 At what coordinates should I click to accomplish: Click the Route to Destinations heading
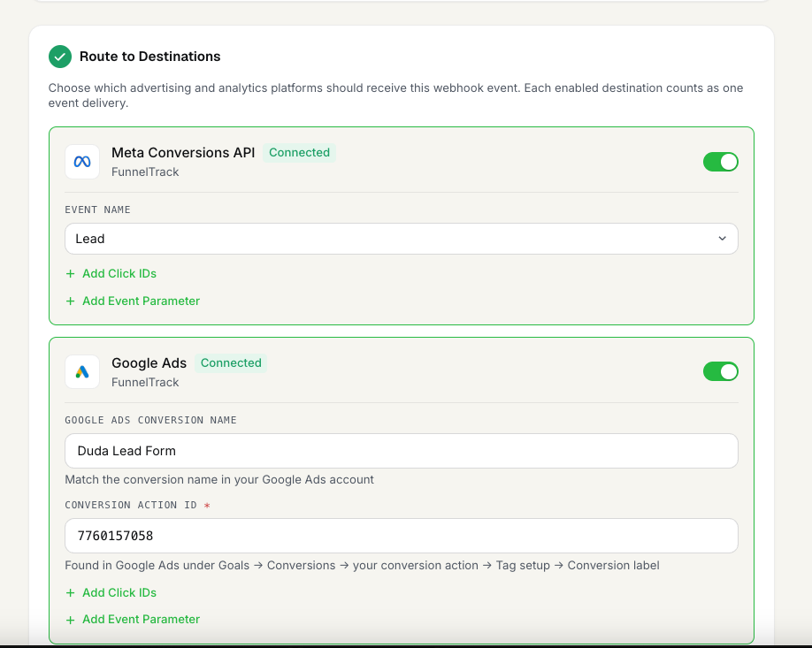149,57
